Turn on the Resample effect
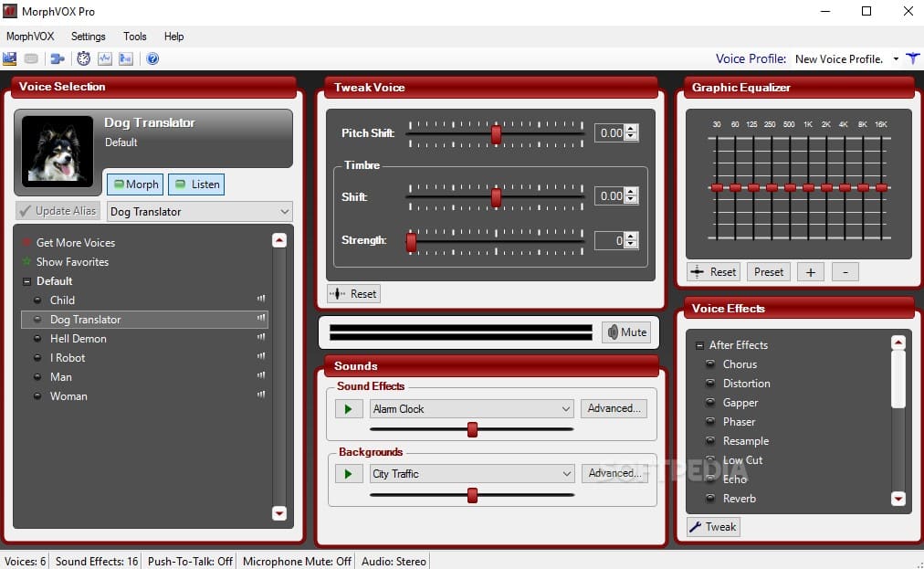Image resolution: width=924 pixels, height=569 pixels. [x=745, y=441]
